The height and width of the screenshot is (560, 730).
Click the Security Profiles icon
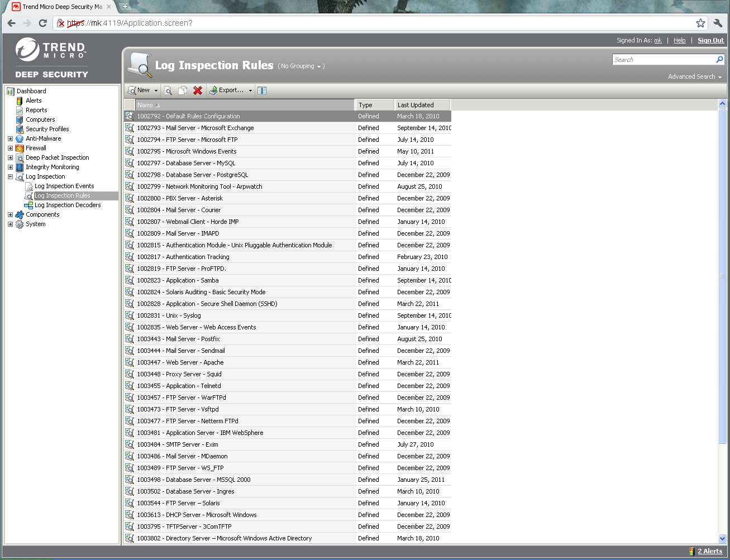point(20,129)
